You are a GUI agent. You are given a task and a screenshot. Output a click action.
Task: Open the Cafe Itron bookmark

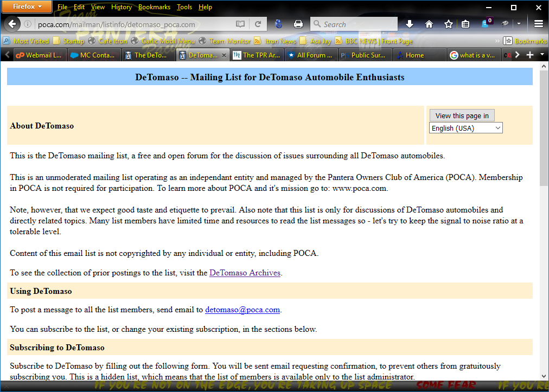(x=107, y=41)
